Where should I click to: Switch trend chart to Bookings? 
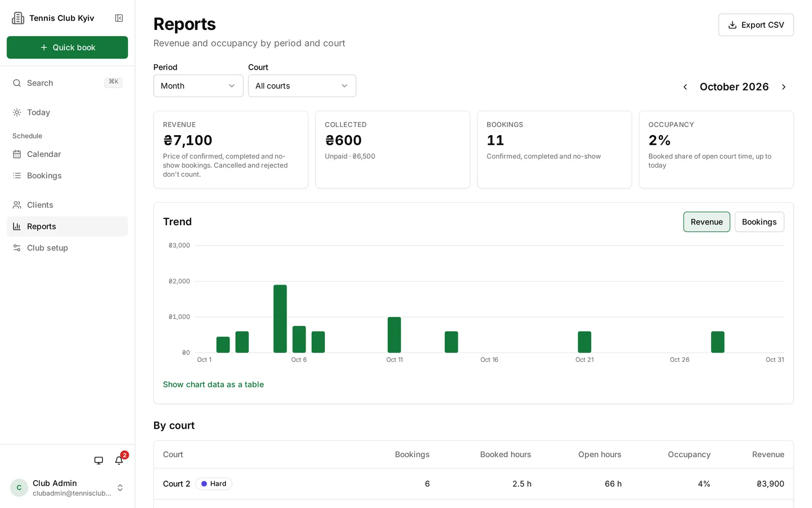point(759,222)
